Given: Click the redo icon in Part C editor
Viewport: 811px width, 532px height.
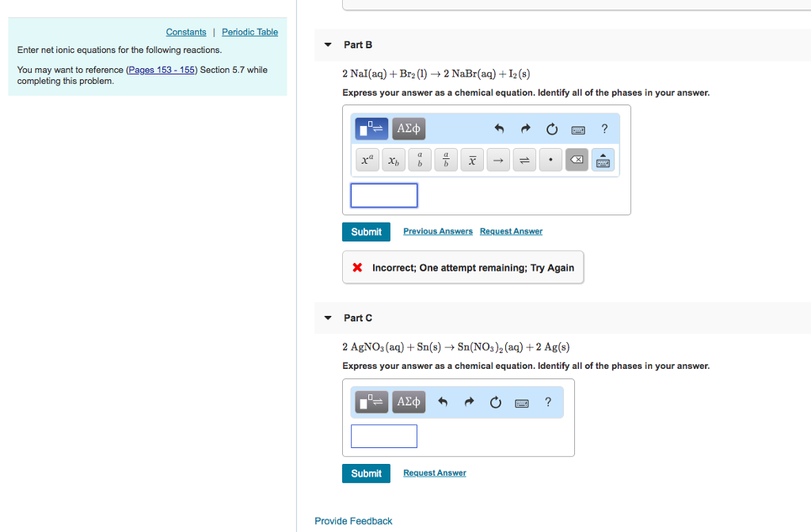Looking at the screenshot, I should (x=469, y=401).
